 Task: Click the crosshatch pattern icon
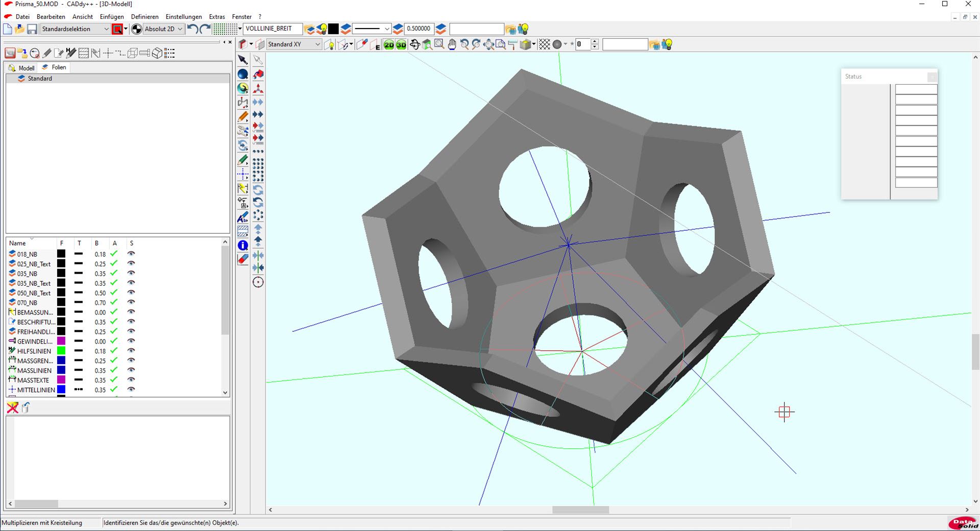click(545, 45)
